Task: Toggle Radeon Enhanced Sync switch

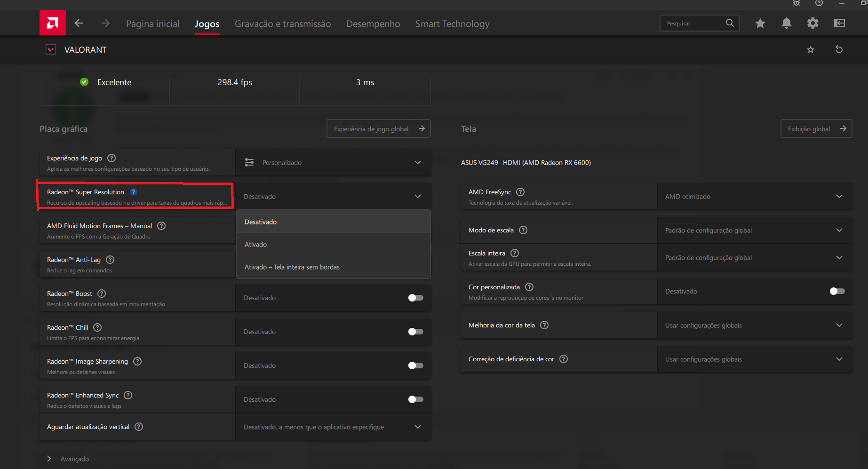Action: click(x=416, y=399)
